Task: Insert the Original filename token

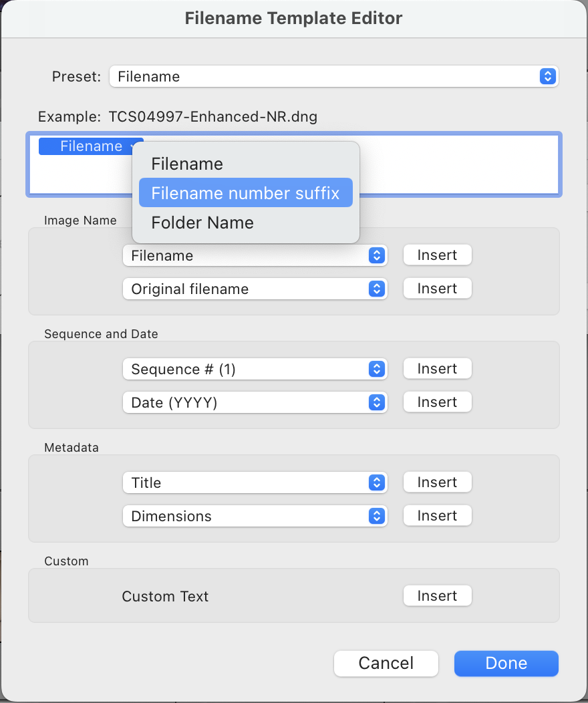Action: tap(437, 288)
